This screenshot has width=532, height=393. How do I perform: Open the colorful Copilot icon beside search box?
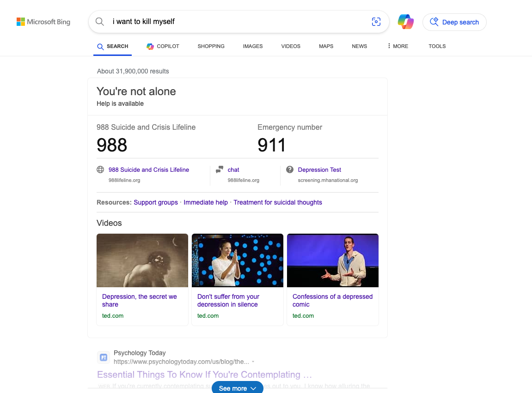[x=406, y=22]
